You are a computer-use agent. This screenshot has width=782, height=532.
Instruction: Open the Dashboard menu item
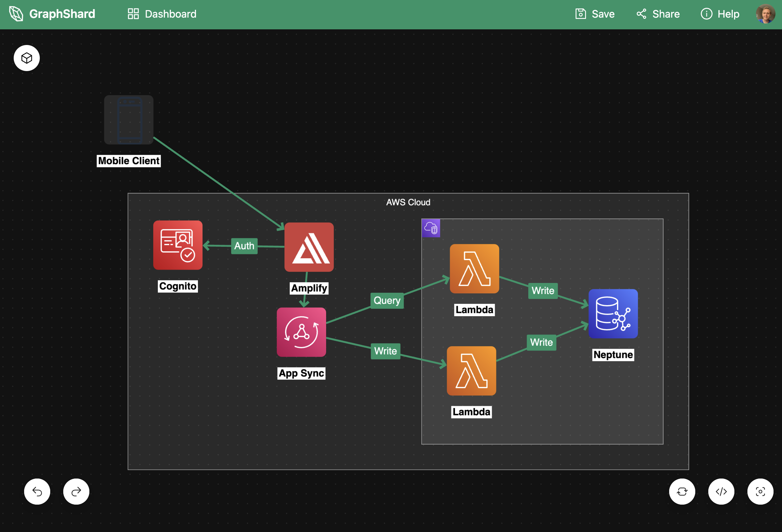pyautogui.click(x=162, y=14)
